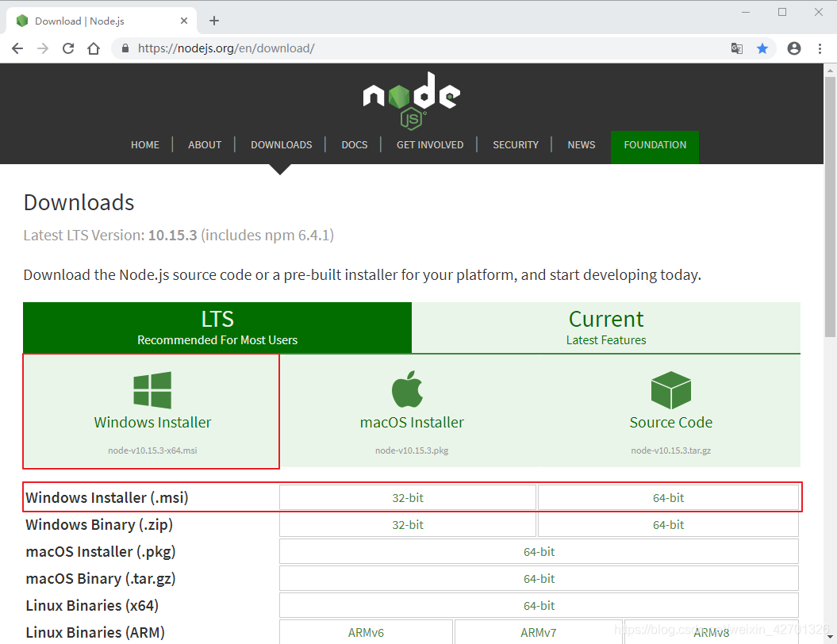Click the ARMv7 Linux binaries link
Image resolution: width=837 pixels, height=644 pixels.
coord(539,632)
